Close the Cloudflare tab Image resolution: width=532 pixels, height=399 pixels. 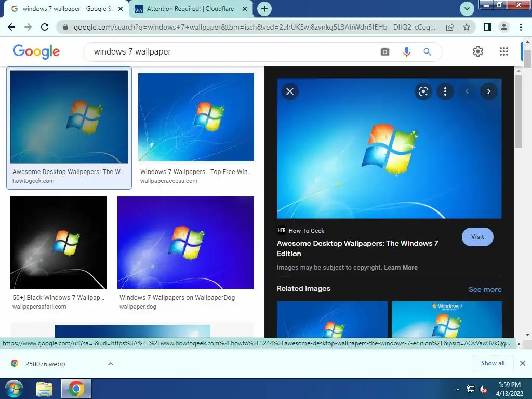tap(244, 9)
